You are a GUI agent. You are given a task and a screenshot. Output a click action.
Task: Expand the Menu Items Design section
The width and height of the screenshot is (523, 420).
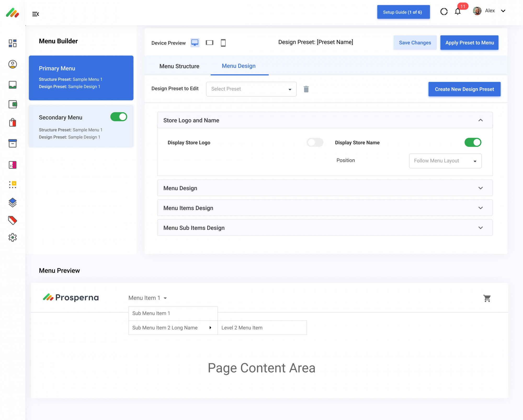(x=325, y=208)
